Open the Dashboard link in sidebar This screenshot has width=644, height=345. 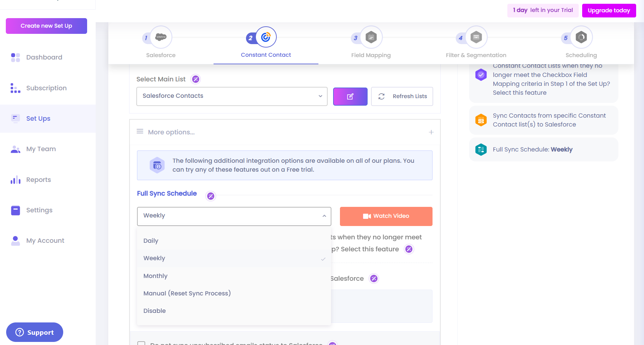pyautogui.click(x=44, y=57)
